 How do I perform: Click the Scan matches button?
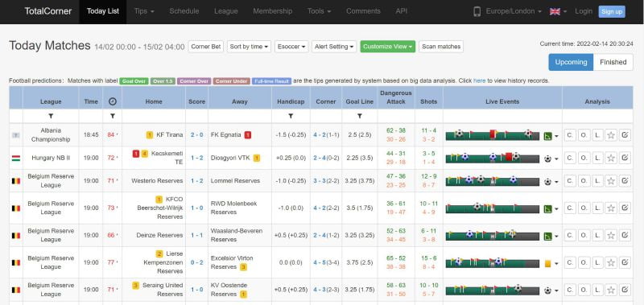pos(441,47)
